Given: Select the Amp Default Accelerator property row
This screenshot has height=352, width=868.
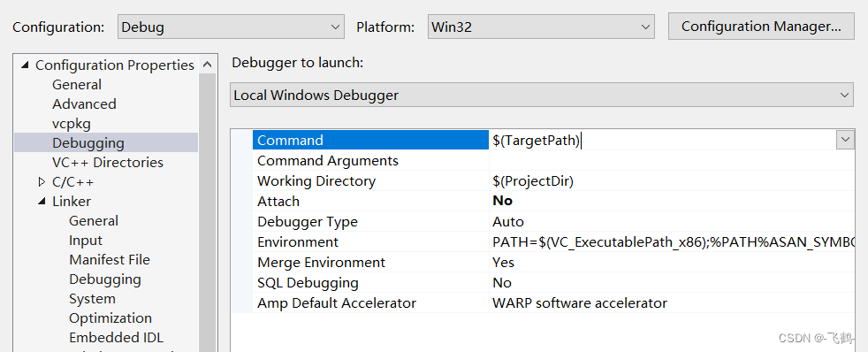Looking at the screenshot, I should 553,303.
